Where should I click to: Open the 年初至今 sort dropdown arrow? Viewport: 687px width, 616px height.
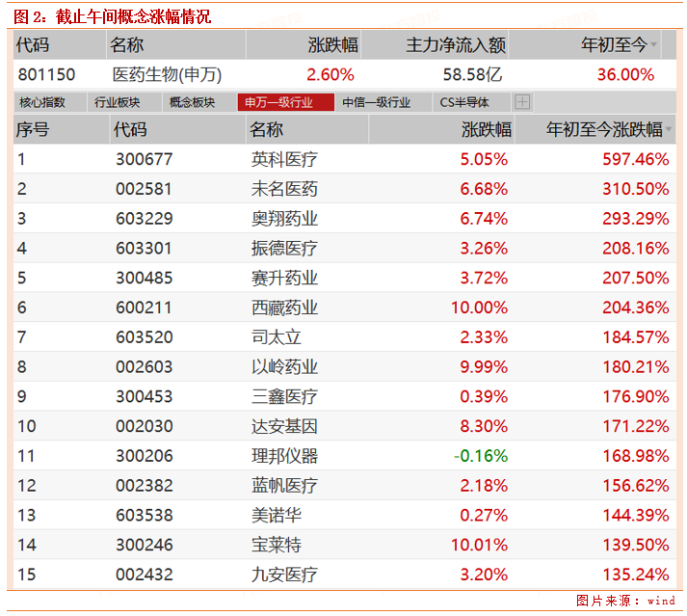tap(653, 44)
